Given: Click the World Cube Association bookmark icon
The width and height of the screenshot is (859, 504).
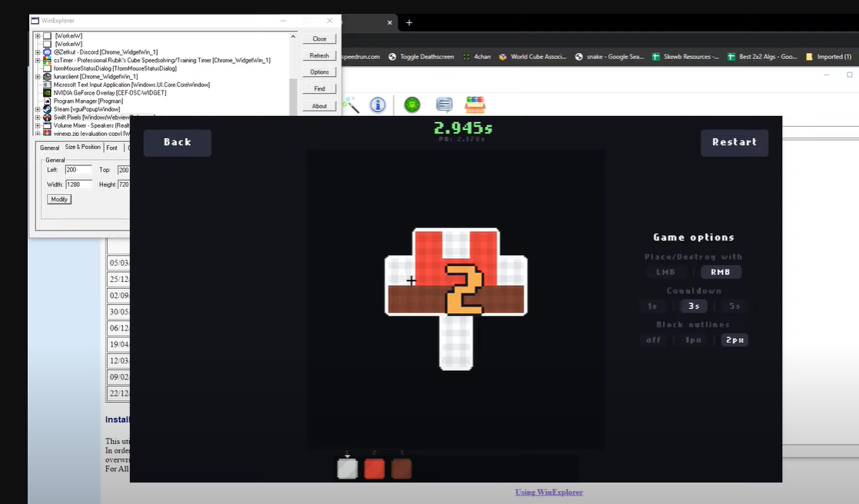Looking at the screenshot, I should [x=502, y=56].
